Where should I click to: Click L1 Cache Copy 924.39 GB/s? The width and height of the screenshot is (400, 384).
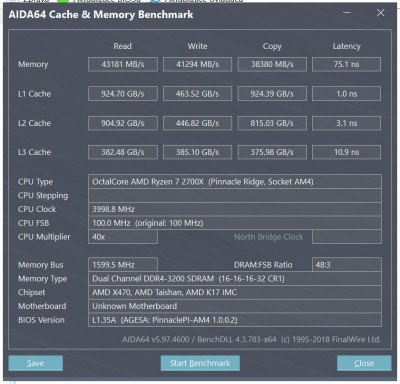click(272, 94)
